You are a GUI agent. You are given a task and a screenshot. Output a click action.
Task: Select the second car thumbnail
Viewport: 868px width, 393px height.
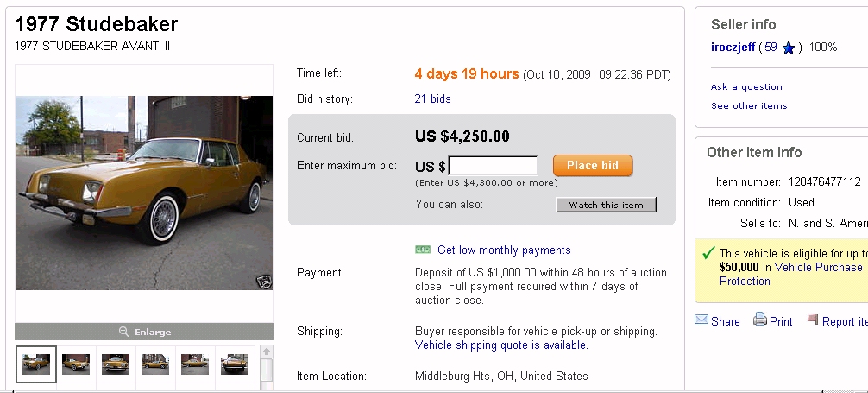tap(76, 364)
